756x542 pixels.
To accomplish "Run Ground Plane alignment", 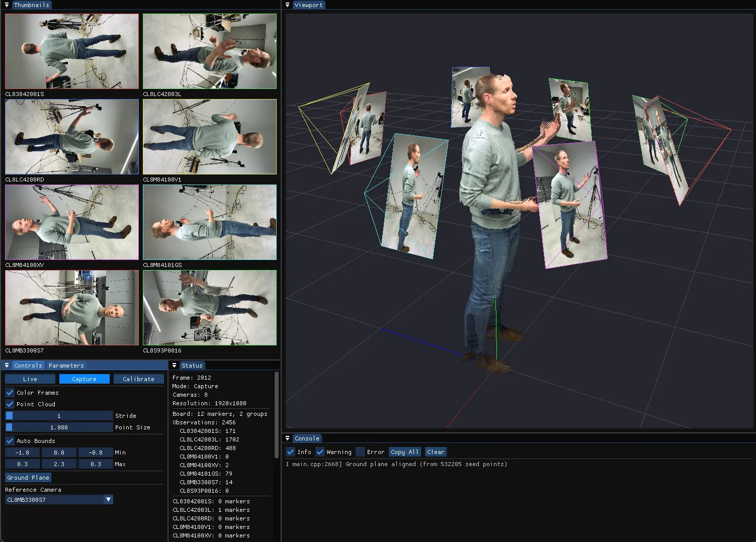I will pyautogui.click(x=28, y=477).
